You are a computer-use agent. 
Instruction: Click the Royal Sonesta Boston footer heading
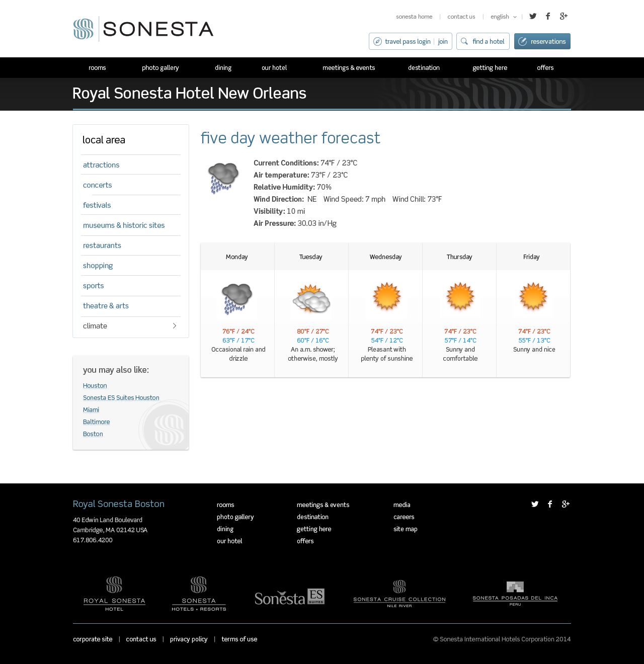119,504
